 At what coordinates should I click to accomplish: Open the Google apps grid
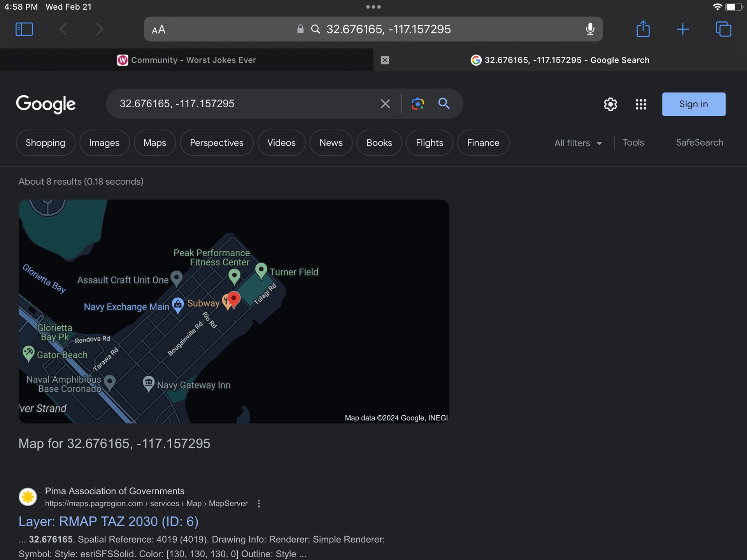point(641,104)
